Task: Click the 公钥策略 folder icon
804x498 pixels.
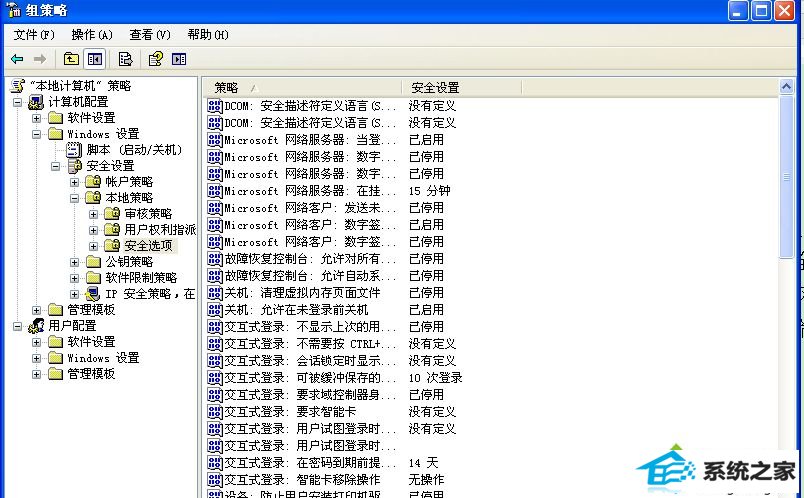Action: click(93, 262)
